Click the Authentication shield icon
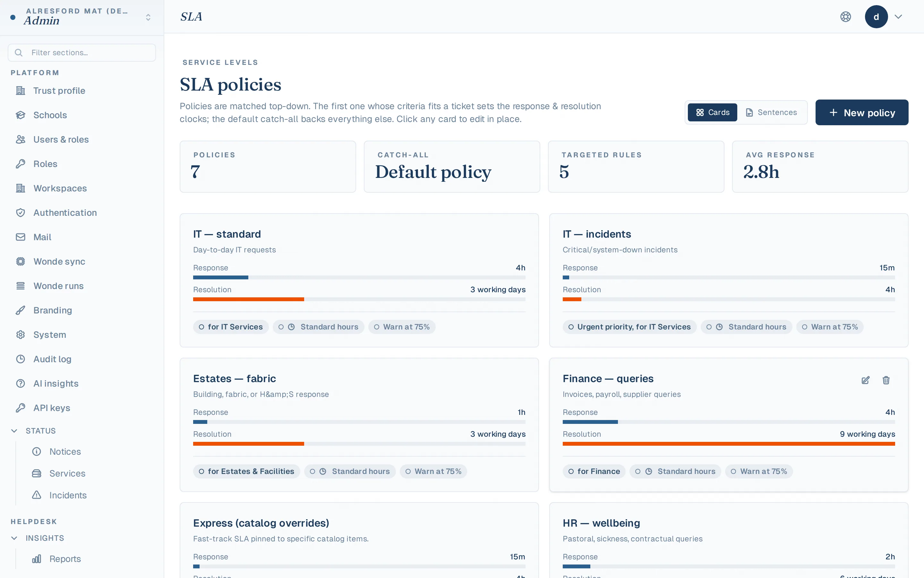 click(x=21, y=213)
